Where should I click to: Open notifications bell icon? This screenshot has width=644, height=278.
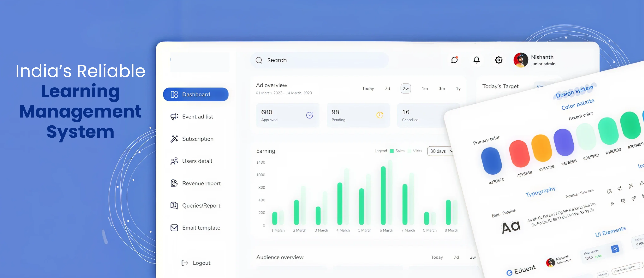click(x=477, y=60)
